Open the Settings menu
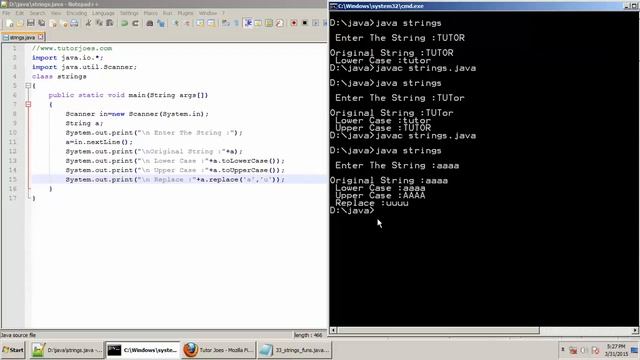 pyautogui.click(x=129, y=13)
